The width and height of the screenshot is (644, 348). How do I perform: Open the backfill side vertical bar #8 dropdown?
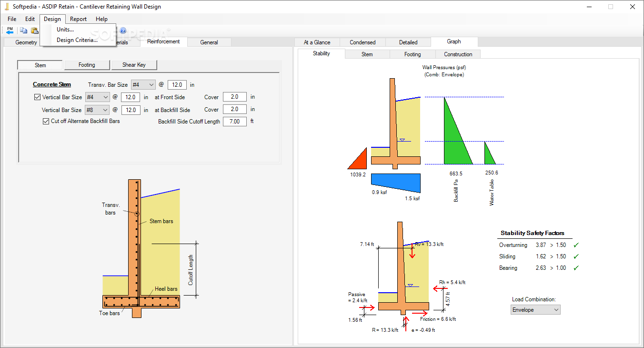[97, 110]
